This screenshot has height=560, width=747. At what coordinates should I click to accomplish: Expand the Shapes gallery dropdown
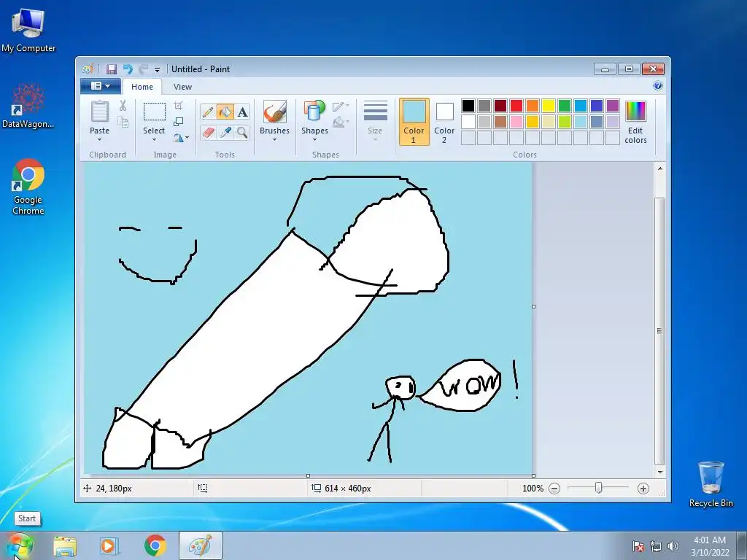coord(314,139)
